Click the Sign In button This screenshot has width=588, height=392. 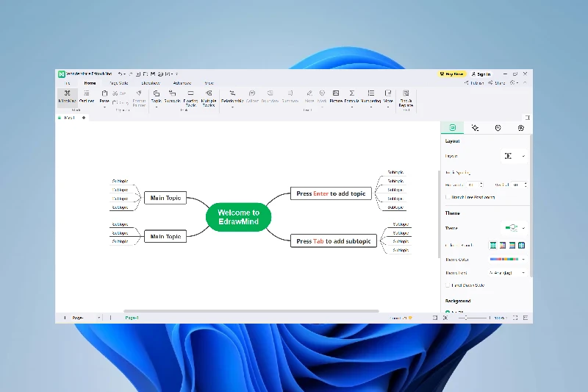pos(481,74)
